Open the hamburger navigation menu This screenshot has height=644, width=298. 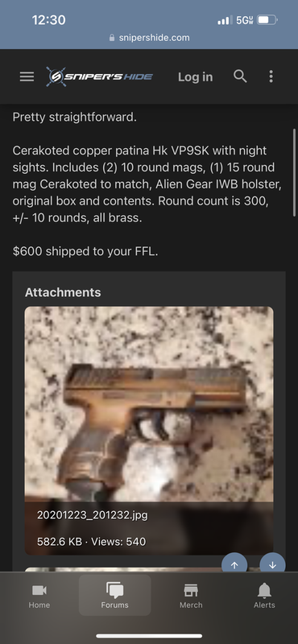tap(27, 76)
